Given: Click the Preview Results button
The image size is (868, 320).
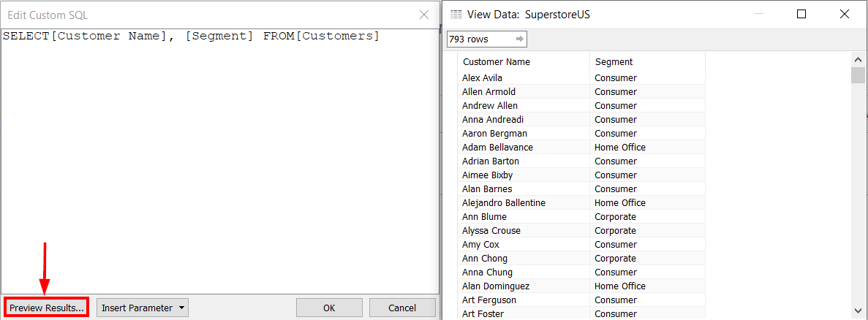Looking at the screenshot, I should [x=47, y=308].
